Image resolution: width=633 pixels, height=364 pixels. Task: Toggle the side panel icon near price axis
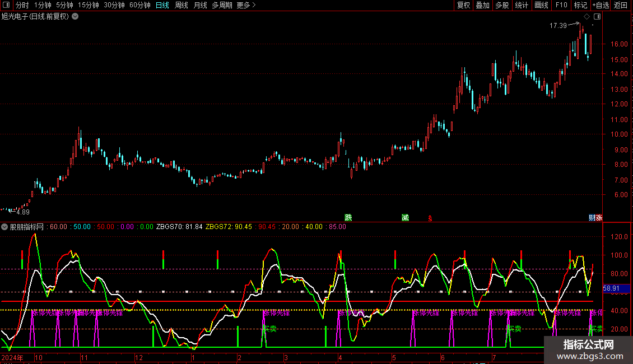tap(597, 17)
